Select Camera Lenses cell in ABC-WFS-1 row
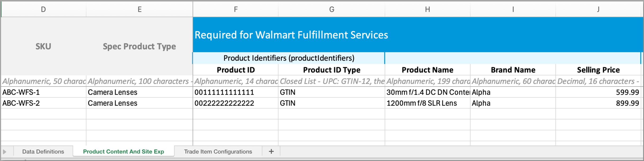This screenshot has height=161, width=644. (139, 92)
